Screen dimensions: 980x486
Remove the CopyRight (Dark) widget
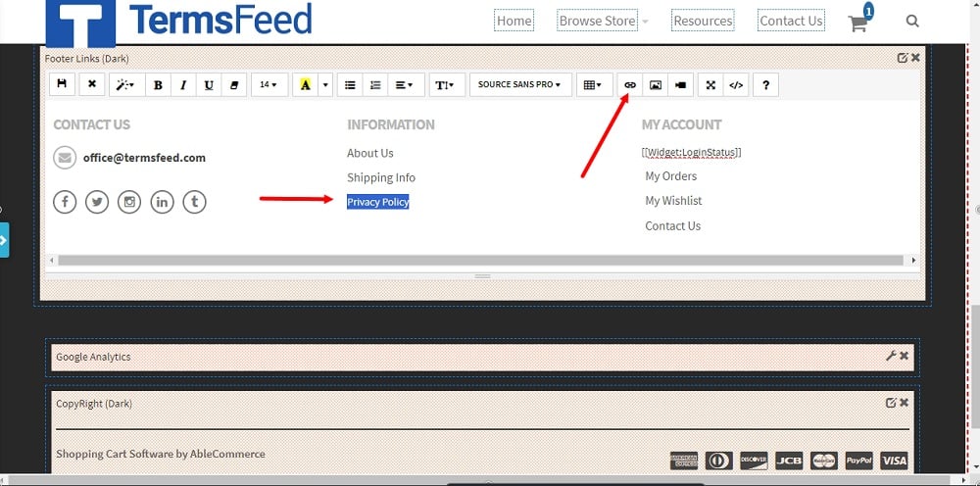[904, 403]
